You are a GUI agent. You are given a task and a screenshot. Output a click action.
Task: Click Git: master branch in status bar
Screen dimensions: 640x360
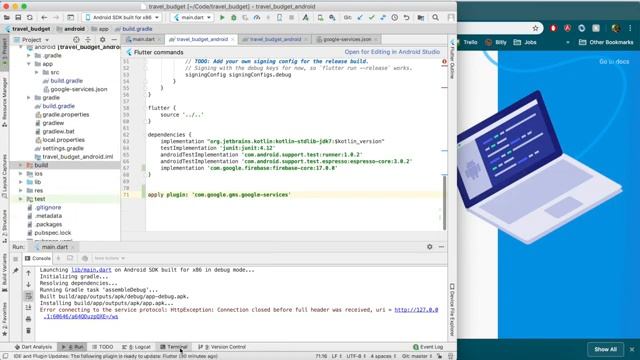click(x=417, y=356)
